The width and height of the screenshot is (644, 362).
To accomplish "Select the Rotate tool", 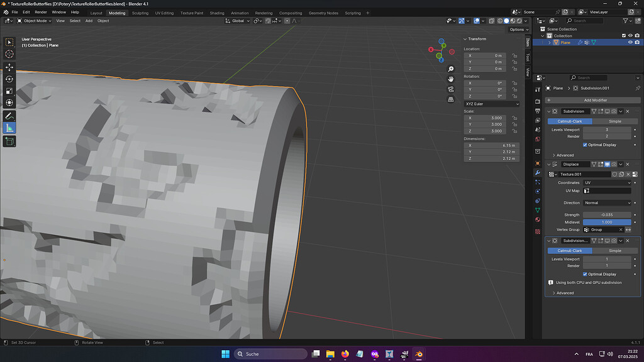I will (9, 79).
